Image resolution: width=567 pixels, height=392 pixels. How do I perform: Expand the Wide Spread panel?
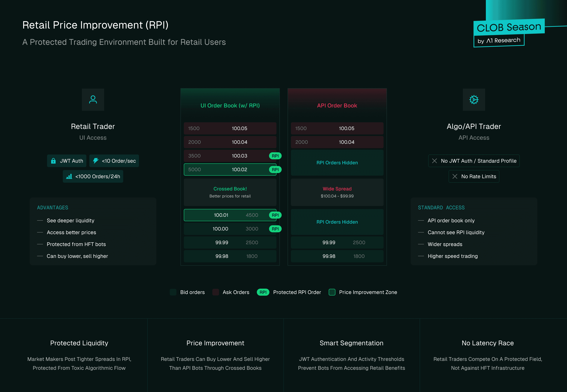pos(337,192)
